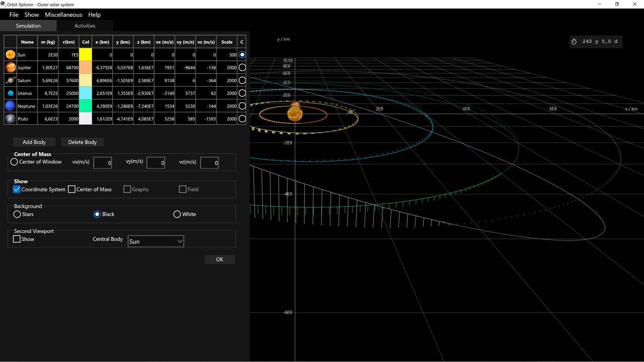The width and height of the screenshot is (644, 362).
Task: Select Jupiter as centered body radio
Action: pyautogui.click(x=242, y=67)
